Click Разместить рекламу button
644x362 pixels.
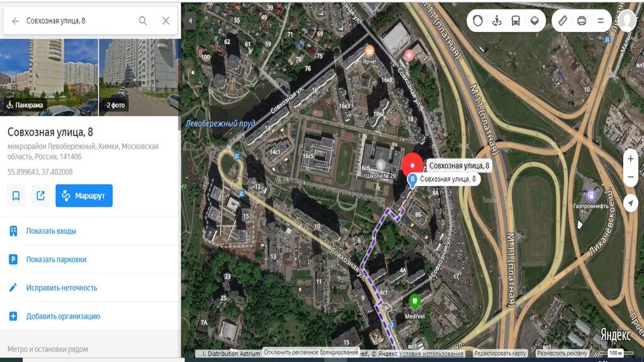coord(562,353)
